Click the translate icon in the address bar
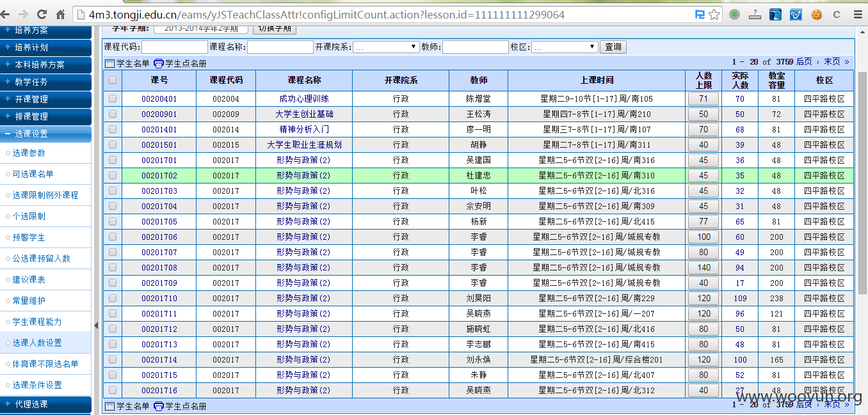The image size is (868, 415). click(x=700, y=14)
